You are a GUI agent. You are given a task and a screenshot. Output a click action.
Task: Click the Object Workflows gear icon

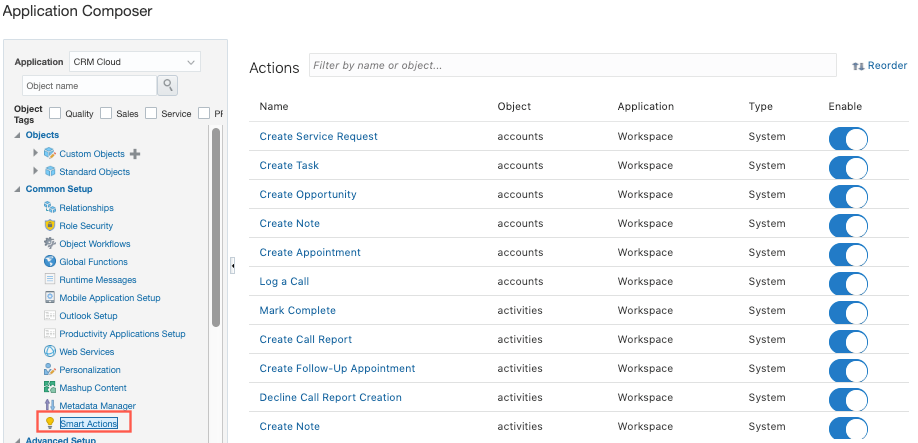click(50, 244)
